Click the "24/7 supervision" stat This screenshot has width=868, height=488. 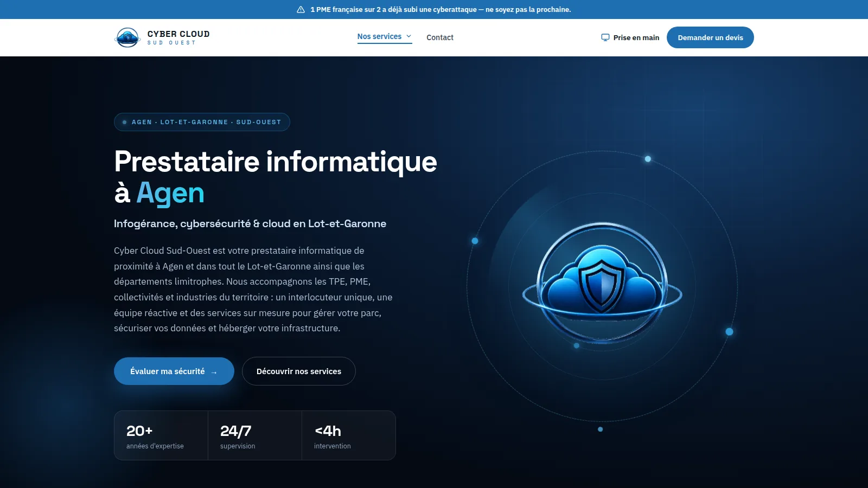(x=255, y=435)
